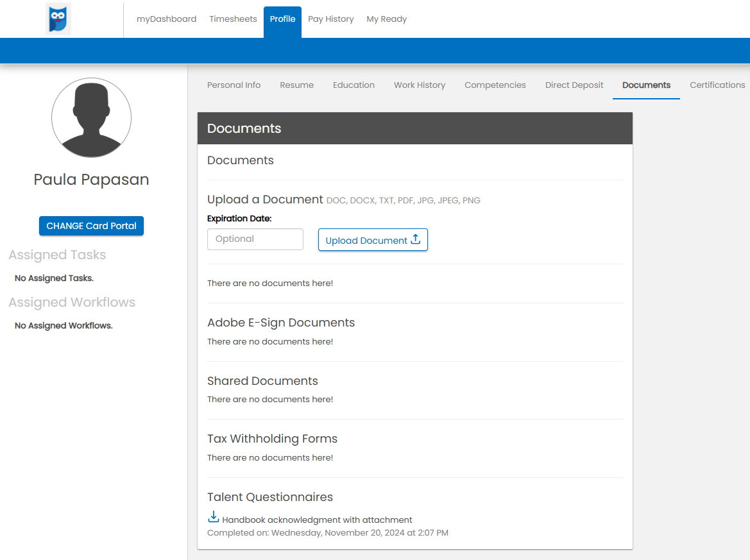
Task: Click the No Assigned Tasks. text
Action: coord(54,278)
